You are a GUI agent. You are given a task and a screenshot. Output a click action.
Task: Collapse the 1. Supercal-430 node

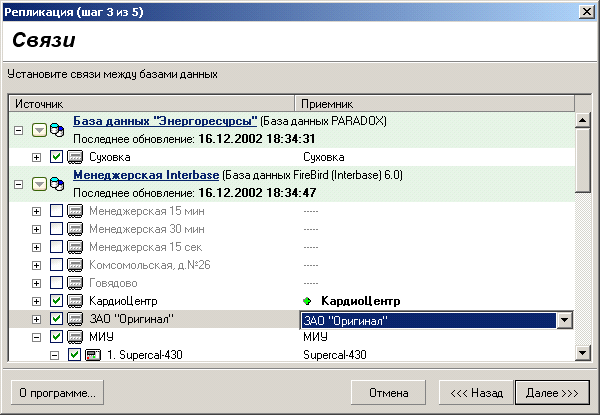[x=54, y=355]
